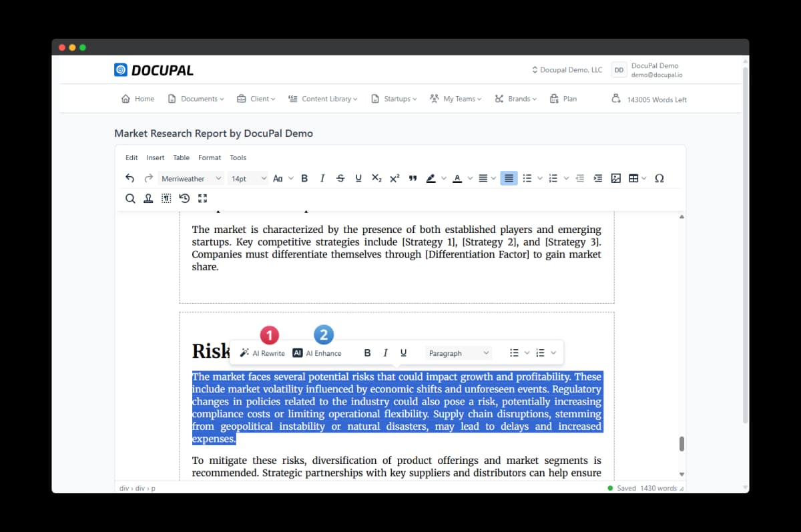Viewport: 801px width, 532px height.
Task: Open the Format menu
Action: (210, 158)
